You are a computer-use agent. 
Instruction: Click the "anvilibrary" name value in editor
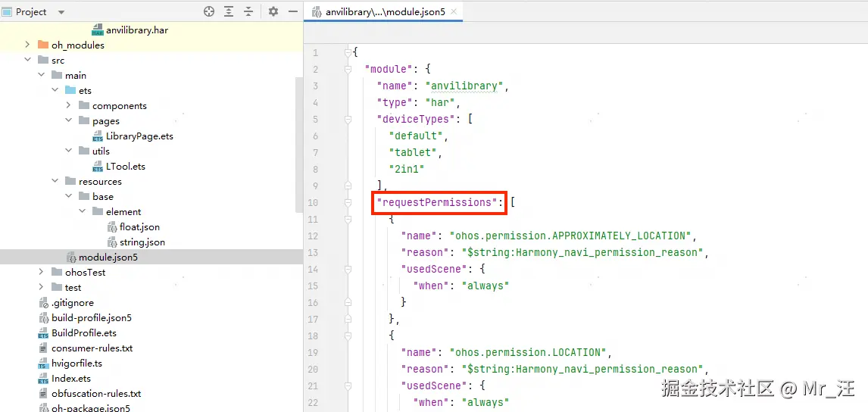point(464,86)
